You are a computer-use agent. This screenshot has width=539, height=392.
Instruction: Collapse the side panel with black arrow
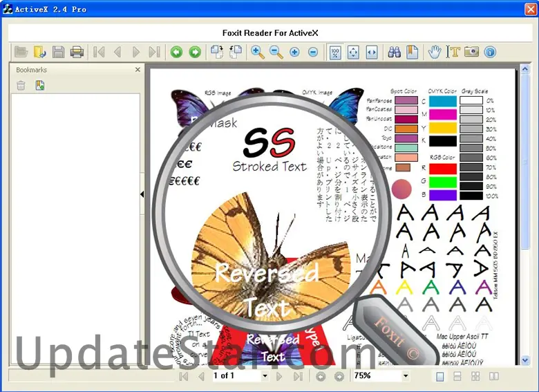coord(142,194)
